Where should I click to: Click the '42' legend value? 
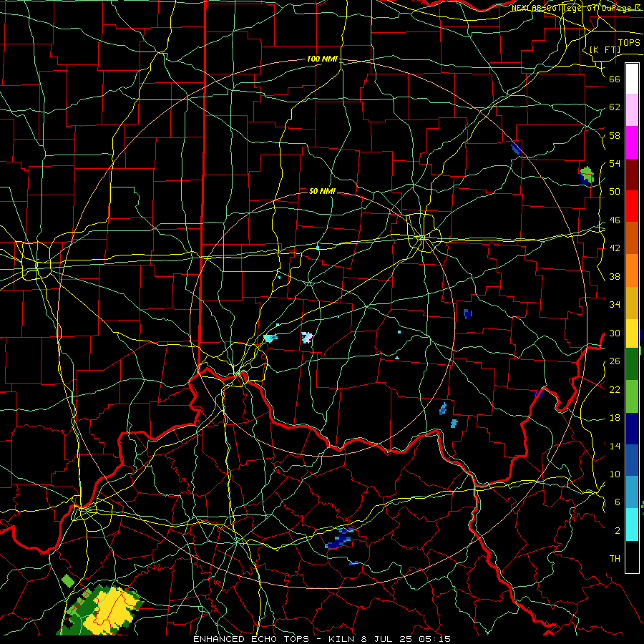tap(615, 248)
